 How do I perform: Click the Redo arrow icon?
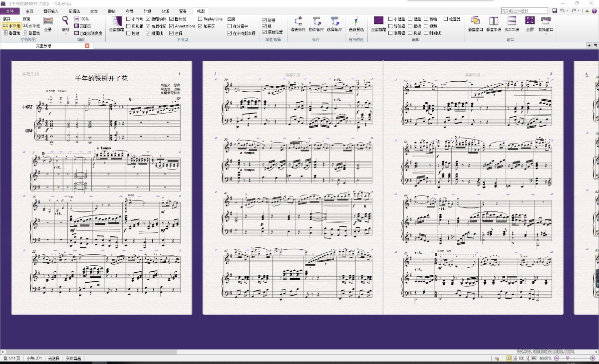coord(574,10)
